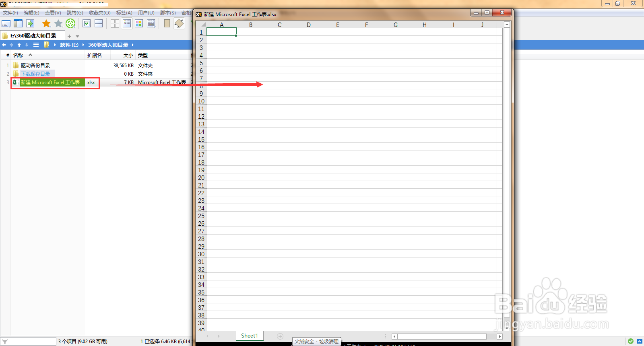Toggle the rotated floating preview icon

click(179, 24)
